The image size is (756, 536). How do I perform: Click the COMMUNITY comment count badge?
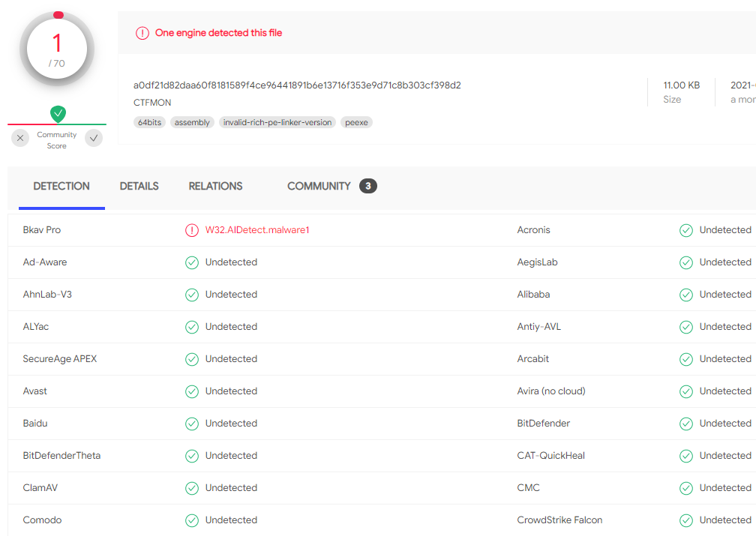tap(367, 186)
